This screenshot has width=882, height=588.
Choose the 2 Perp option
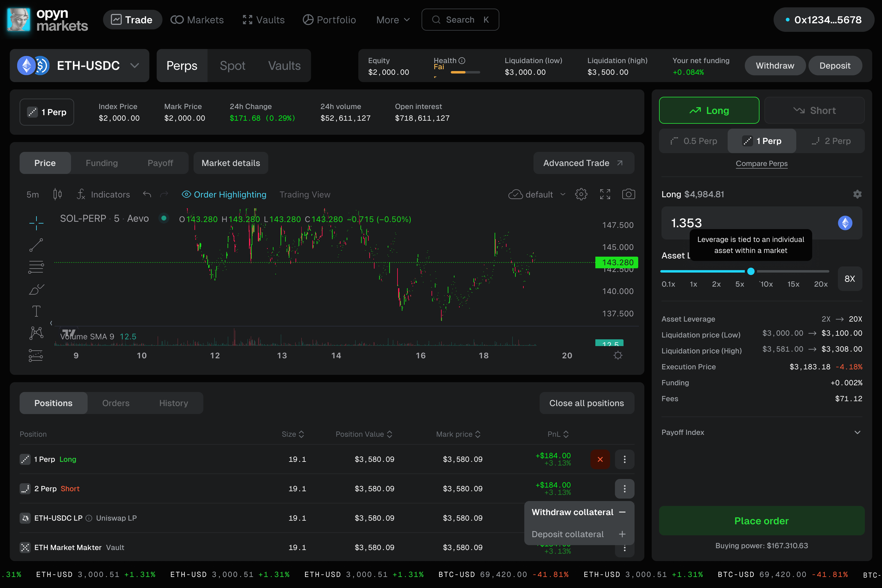pos(831,141)
